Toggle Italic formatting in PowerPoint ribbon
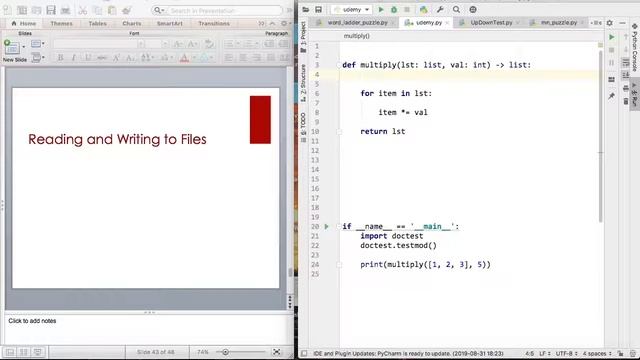The width and height of the screenshot is (640, 360). click(74, 58)
